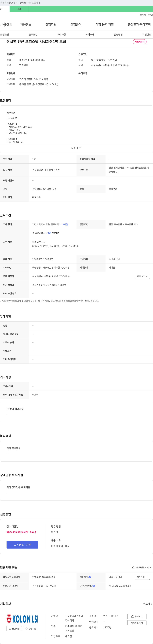The image size is (153, 644).
Task: Open the 직업 능력 개발 menu
Action: 105,24
